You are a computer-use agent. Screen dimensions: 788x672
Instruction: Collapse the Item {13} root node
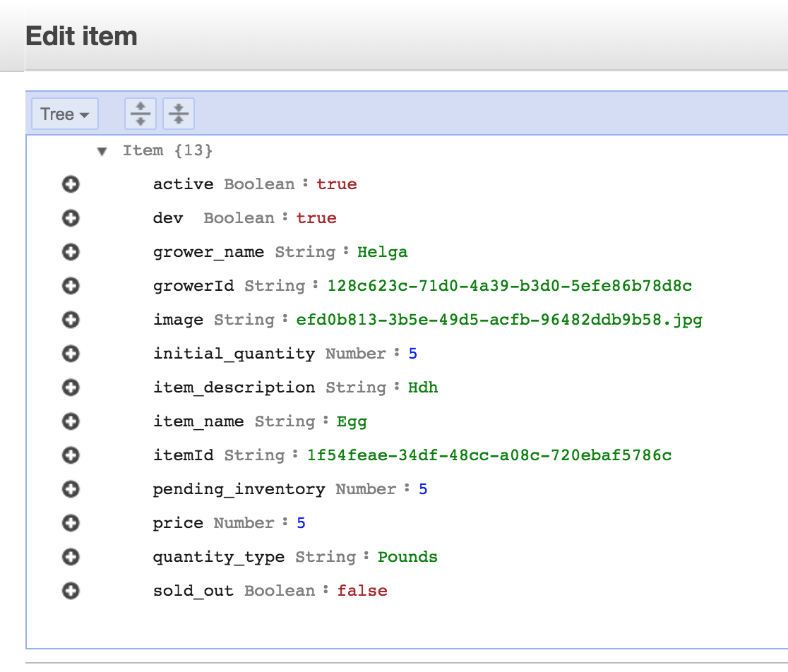point(102,151)
